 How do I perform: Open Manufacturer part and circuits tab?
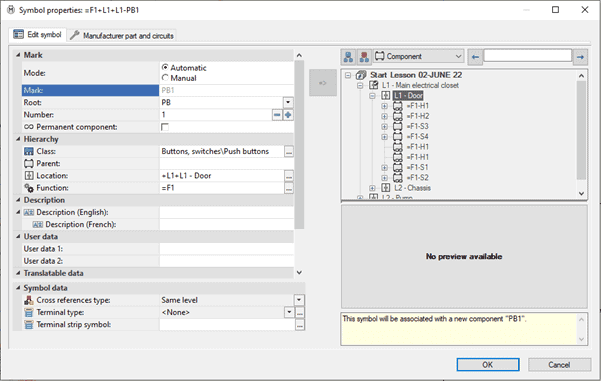pyautogui.click(x=122, y=36)
